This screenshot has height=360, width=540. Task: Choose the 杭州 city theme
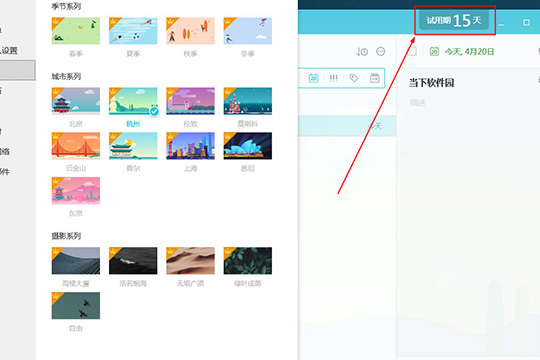[133, 101]
